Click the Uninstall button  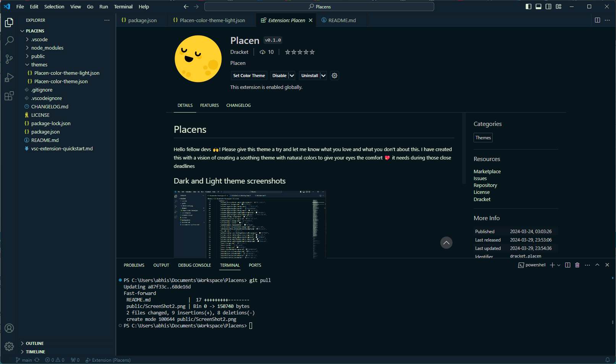[310, 76]
